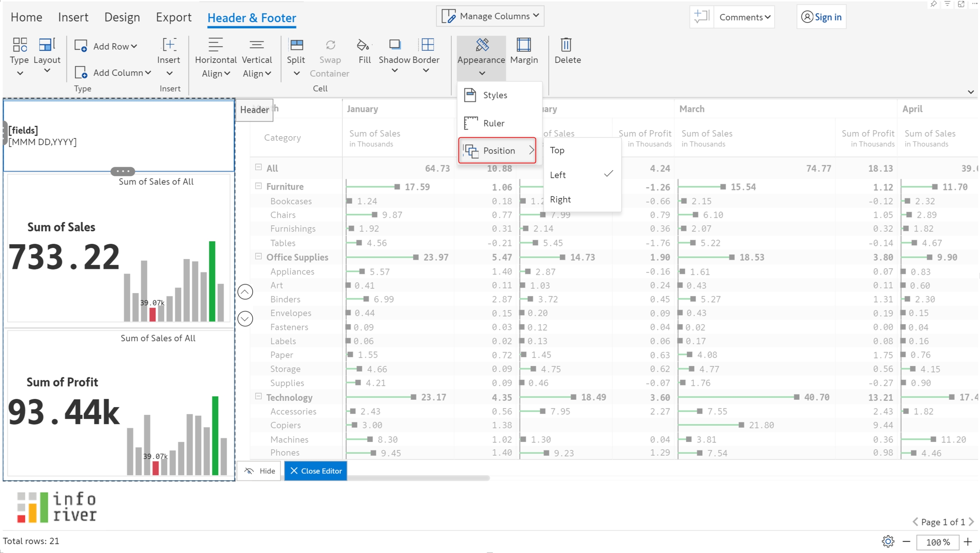Switch to the Design tab
Viewport: 980px width, 553px height.
click(122, 17)
